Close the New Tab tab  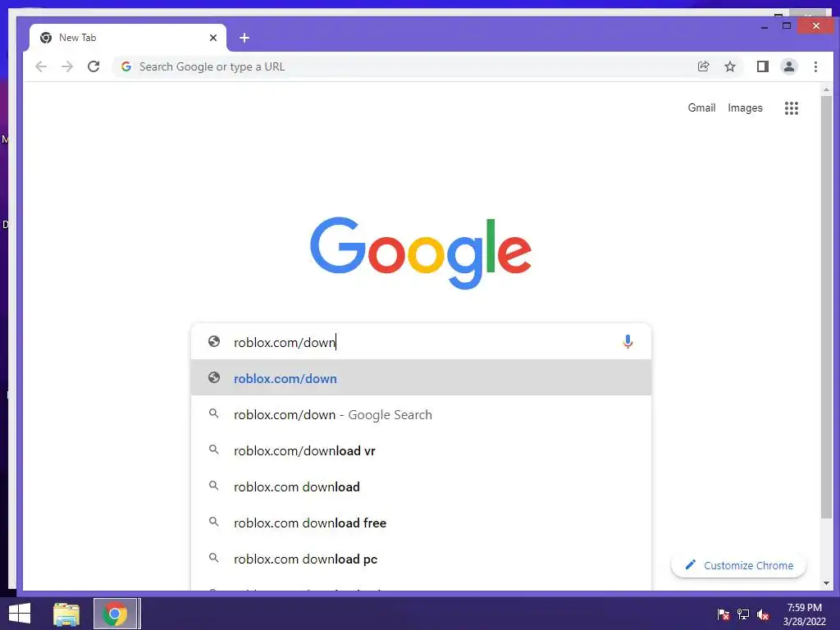[213, 38]
